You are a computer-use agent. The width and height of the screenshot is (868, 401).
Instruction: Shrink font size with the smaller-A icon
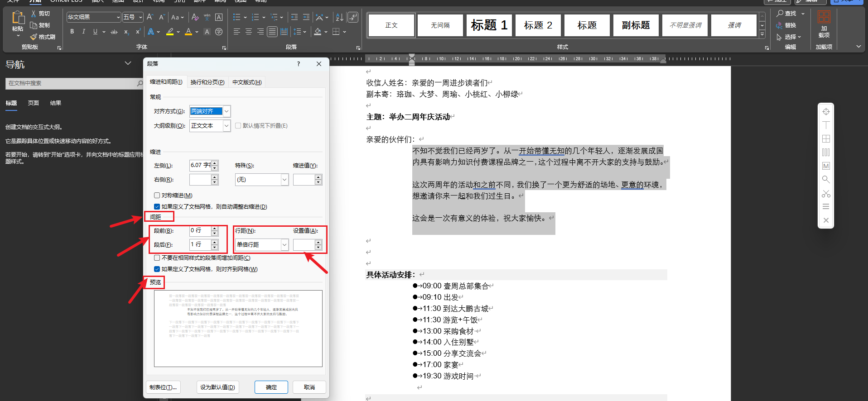point(162,17)
